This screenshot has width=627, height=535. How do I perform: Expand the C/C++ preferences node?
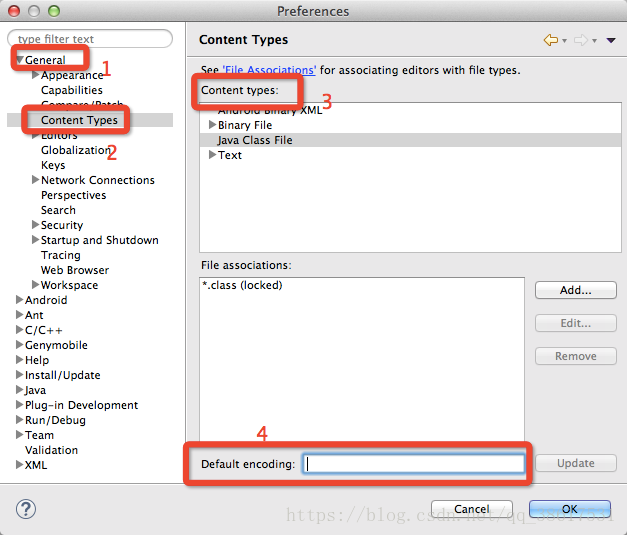pyautogui.click(x=19, y=330)
